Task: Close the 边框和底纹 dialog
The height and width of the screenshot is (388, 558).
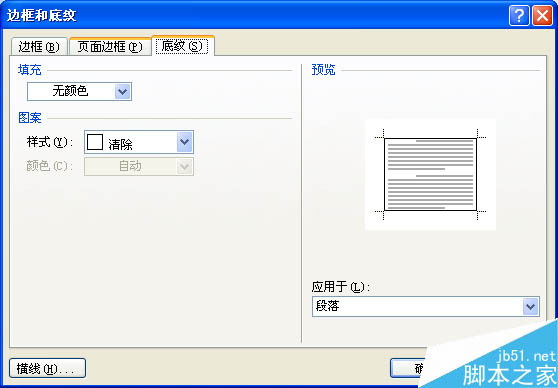Action: pyautogui.click(x=542, y=16)
